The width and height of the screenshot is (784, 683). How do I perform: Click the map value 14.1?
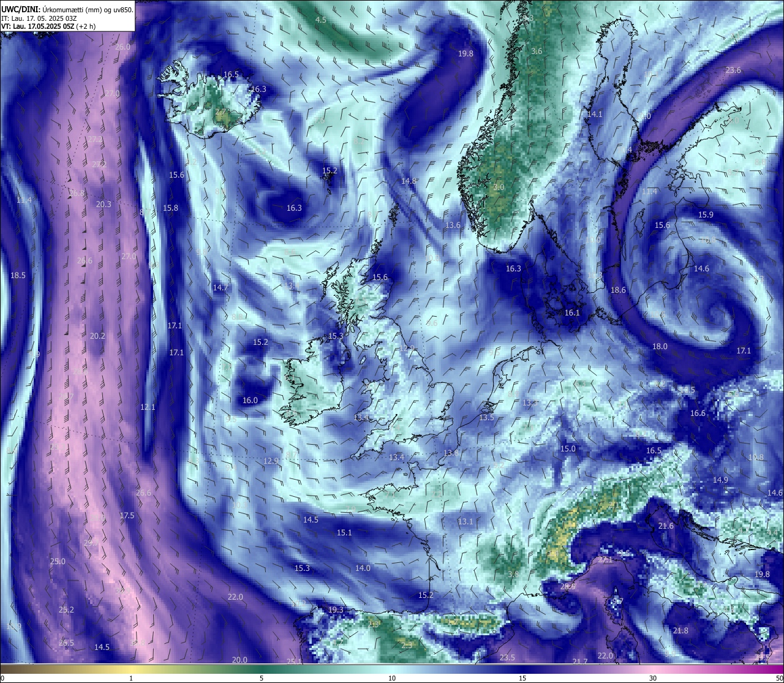click(595, 115)
